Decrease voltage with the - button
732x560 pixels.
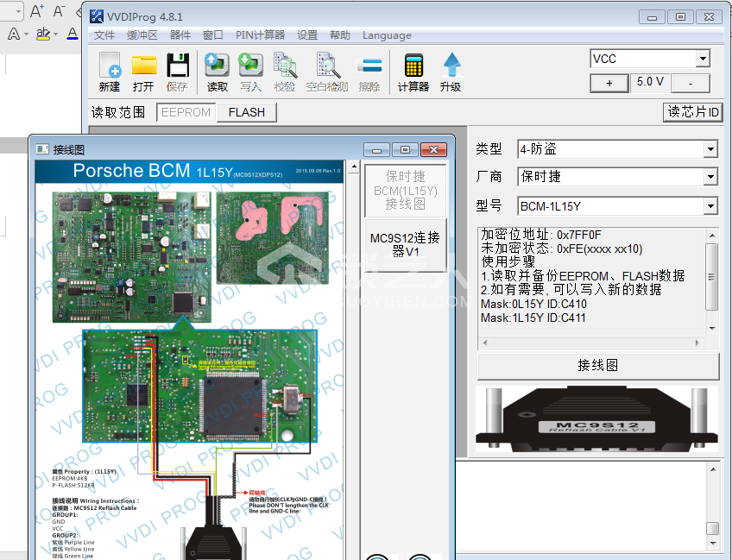point(691,84)
